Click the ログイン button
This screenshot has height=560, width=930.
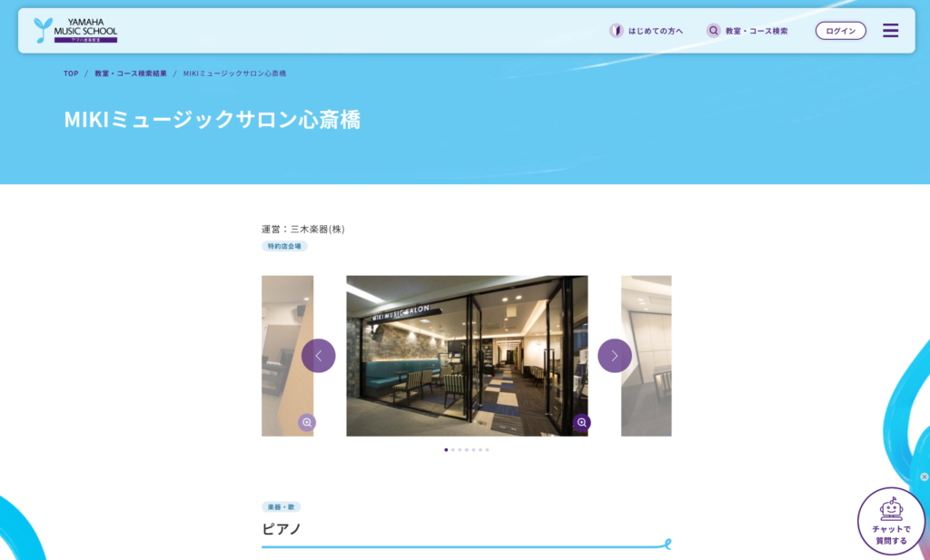(840, 31)
